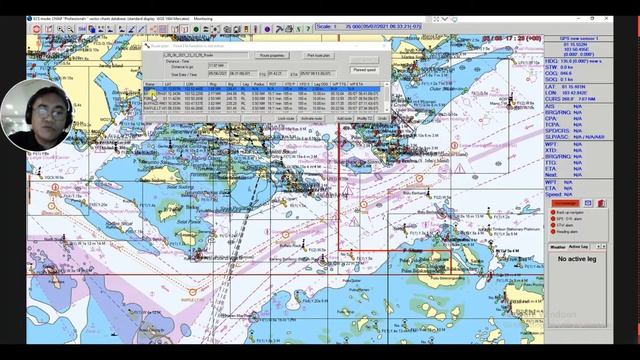Viewport: 640px width, 360px height.
Task: Click the No active leg text
Action: 577,259
